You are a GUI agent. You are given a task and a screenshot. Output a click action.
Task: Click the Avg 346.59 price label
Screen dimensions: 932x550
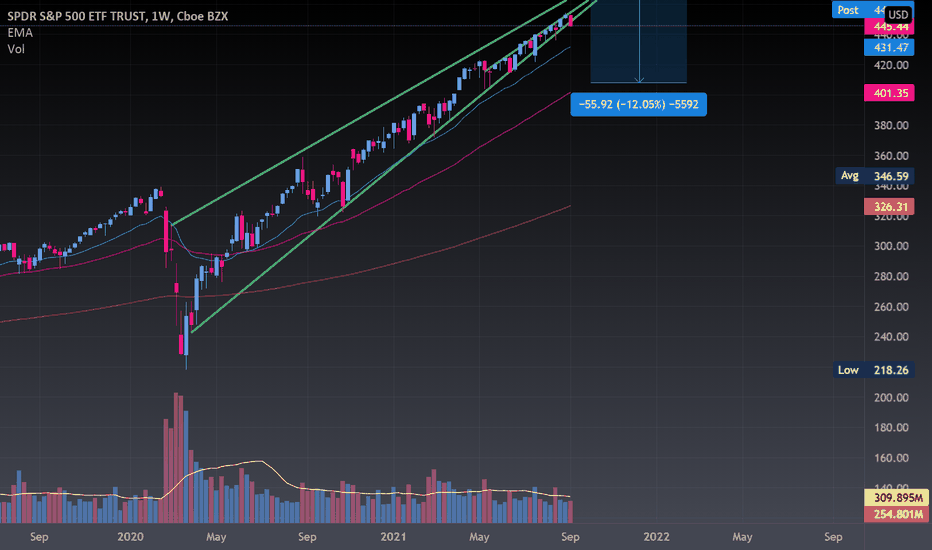click(874, 176)
